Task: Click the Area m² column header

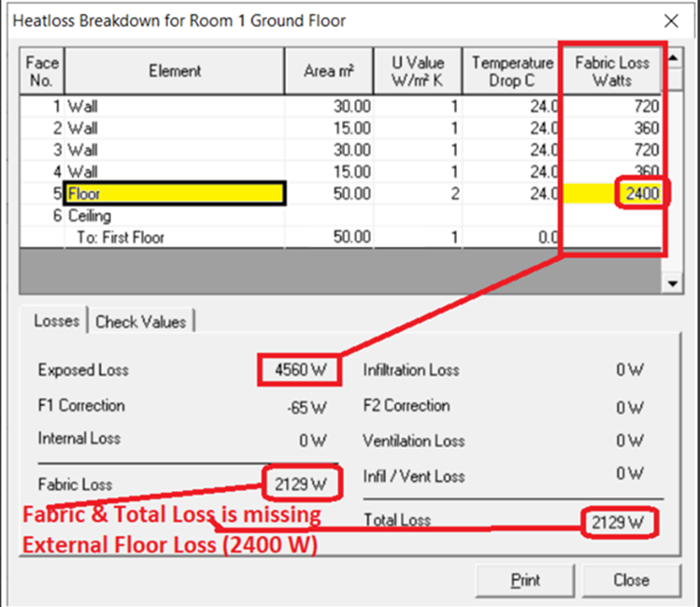Action: click(329, 71)
